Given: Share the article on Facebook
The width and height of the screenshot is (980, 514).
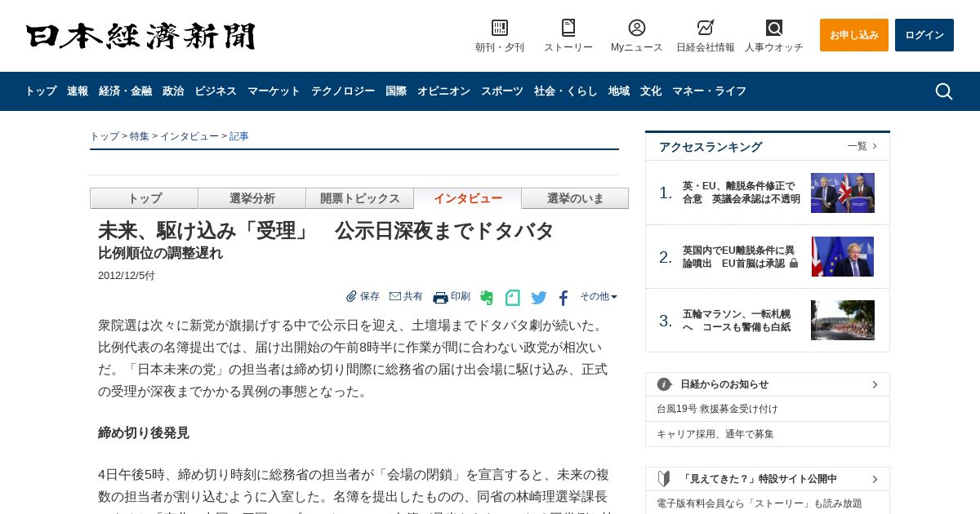Looking at the screenshot, I should click(563, 298).
